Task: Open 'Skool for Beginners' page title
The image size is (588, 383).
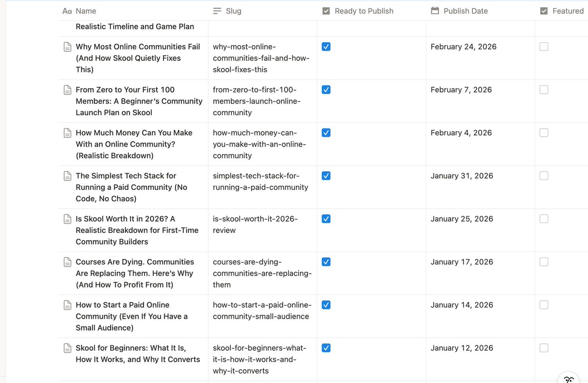Action: (x=138, y=354)
